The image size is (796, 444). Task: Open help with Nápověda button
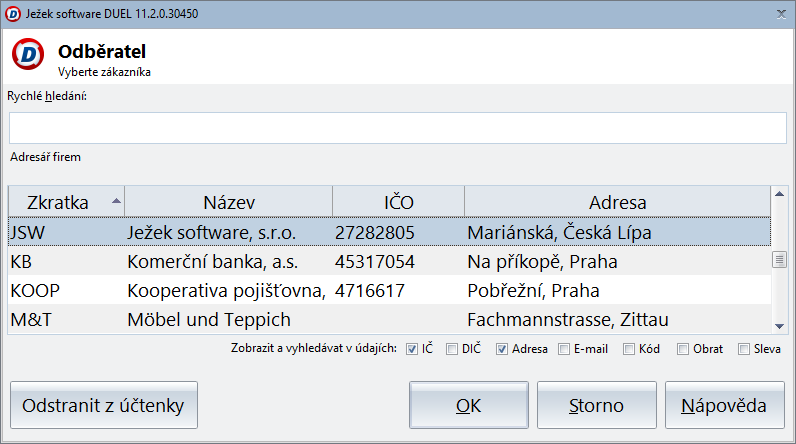click(x=724, y=405)
